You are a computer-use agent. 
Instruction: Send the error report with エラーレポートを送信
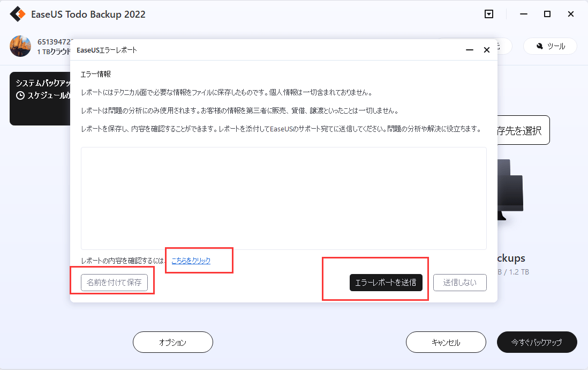point(386,283)
